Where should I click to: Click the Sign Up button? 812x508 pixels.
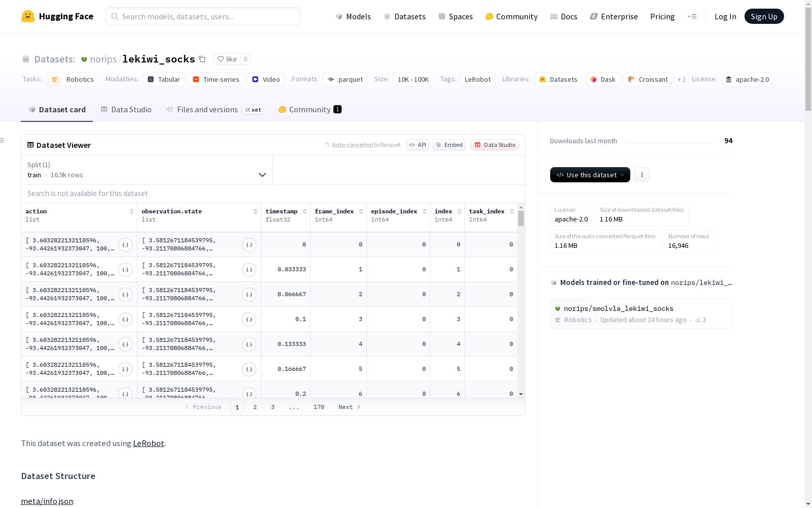[x=764, y=16]
